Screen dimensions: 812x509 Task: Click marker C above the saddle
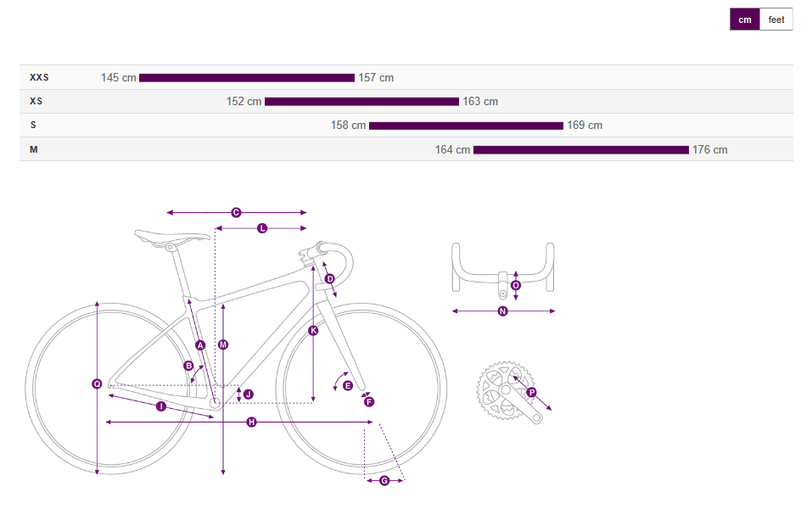click(237, 212)
